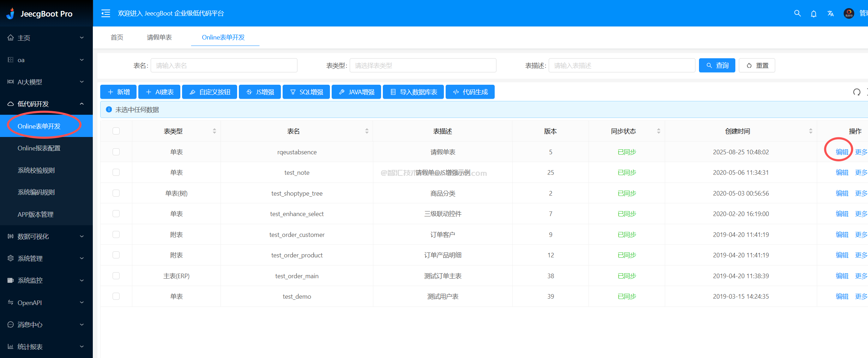The image size is (868, 358).
Task: Open the 表类型 select dropdown
Action: [x=423, y=65]
